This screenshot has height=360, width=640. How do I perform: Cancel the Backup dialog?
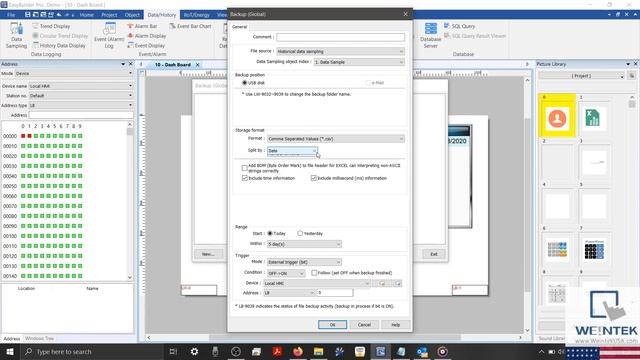(x=364, y=325)
